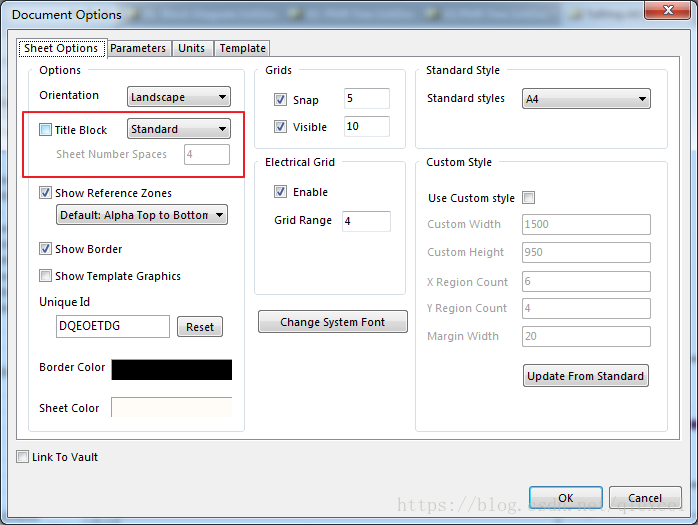Viewport: 698px width, 525px height.
Task: Tick the Link To Vault checkbox
Action: pyautogui.click(x=22, y=457)
